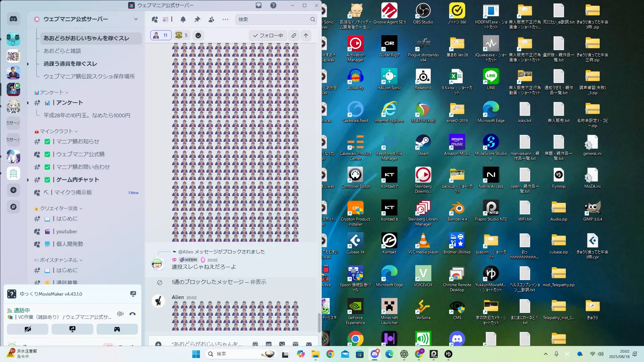
Task: Open pinned messages with the pin icon
Action: pos(197,19)
